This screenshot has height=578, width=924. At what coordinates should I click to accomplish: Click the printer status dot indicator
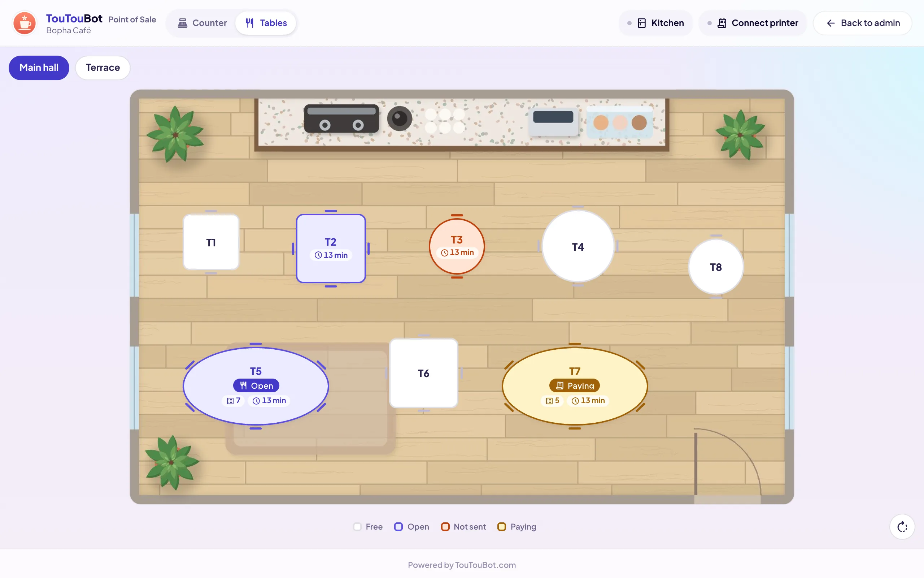tap(709, 23)
